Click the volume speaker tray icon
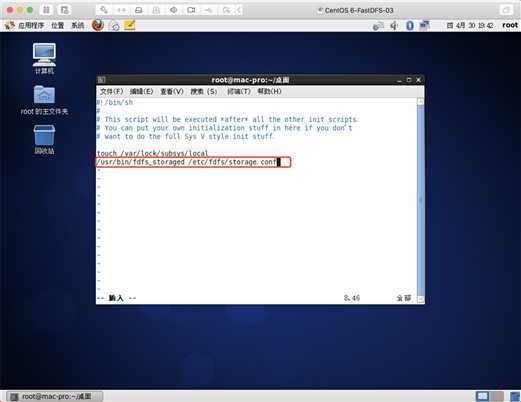Image resolution: width=521 pixels, height=402 pixels. pyautogui.click(x=394, y=25)
